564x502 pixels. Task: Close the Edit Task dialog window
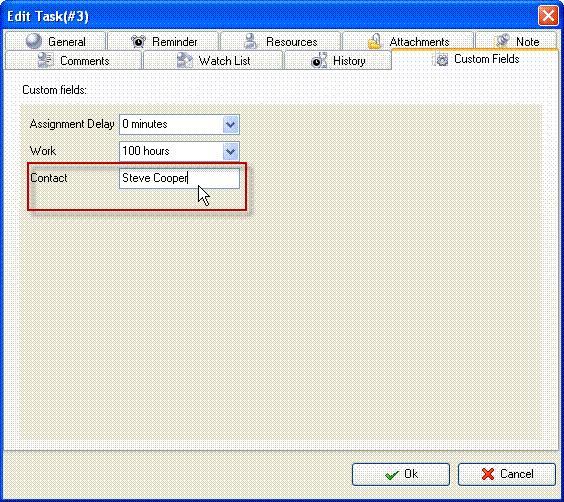click(x=548, y=16)
